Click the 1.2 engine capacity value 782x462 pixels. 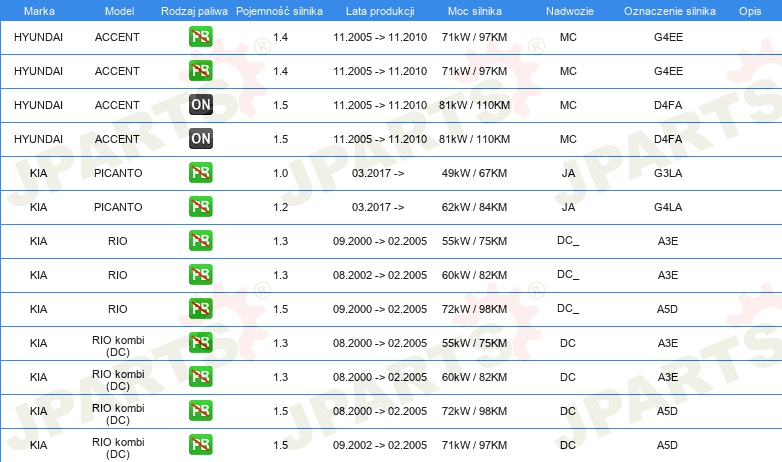click(280, 207)
